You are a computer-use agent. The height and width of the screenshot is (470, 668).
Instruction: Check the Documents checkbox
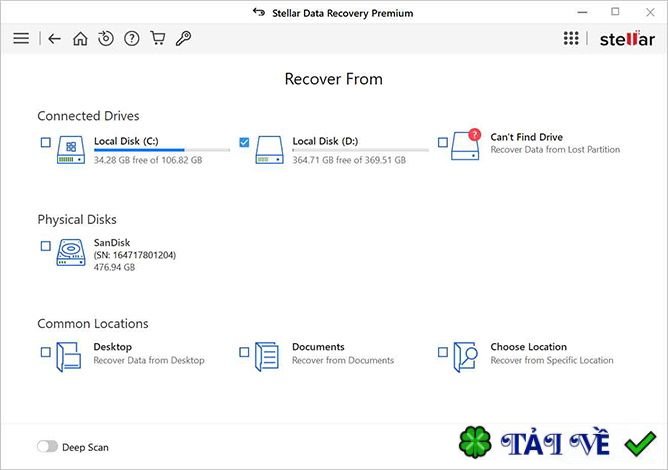click(x=244, y=352)
